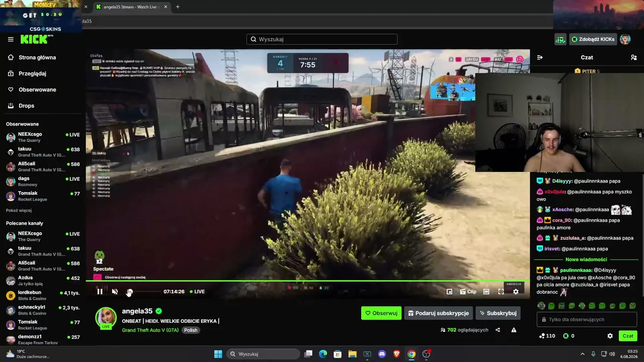Select the first emote in the chat emote row
The height and width of the screenshot is (362, 644).
541,306
